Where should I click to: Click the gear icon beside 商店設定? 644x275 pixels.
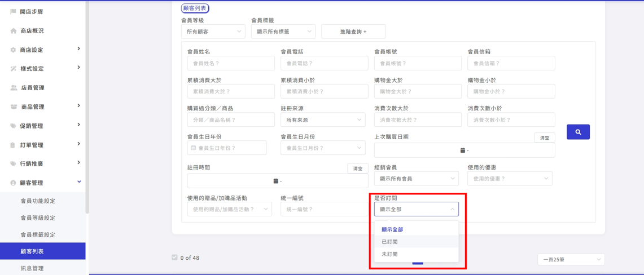coord(13,50)
